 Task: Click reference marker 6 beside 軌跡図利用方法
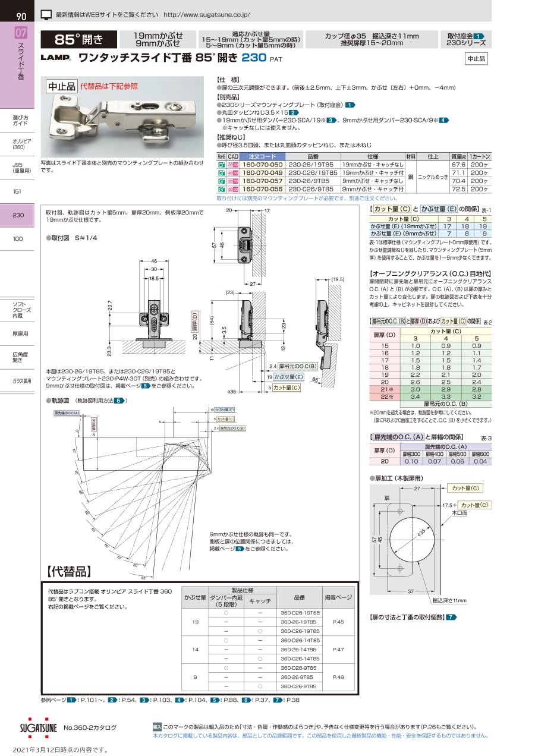point(119,401)
